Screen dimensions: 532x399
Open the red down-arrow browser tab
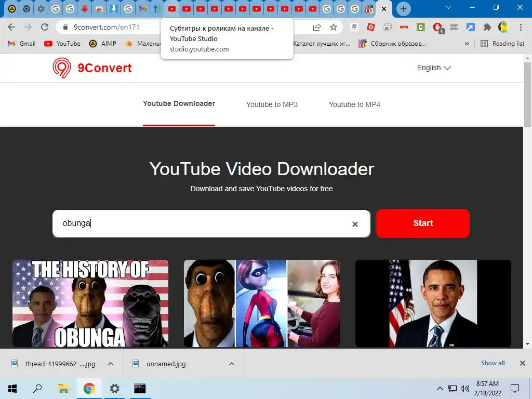[x=85, y=9]
